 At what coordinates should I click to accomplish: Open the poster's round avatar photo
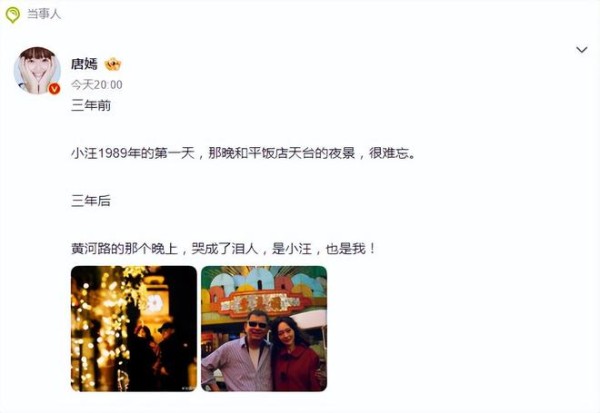[x=37, y=70]
